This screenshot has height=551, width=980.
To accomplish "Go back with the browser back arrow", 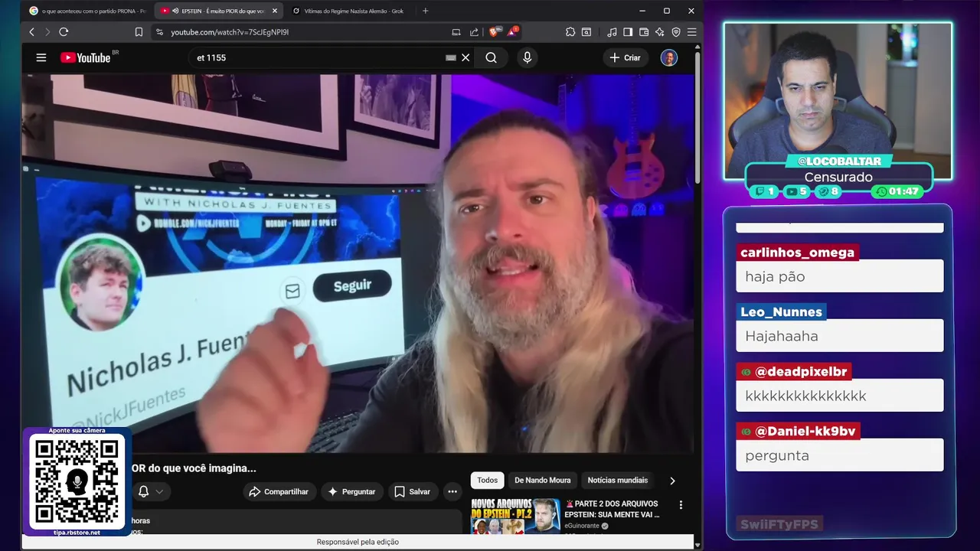I will (31, 32).
